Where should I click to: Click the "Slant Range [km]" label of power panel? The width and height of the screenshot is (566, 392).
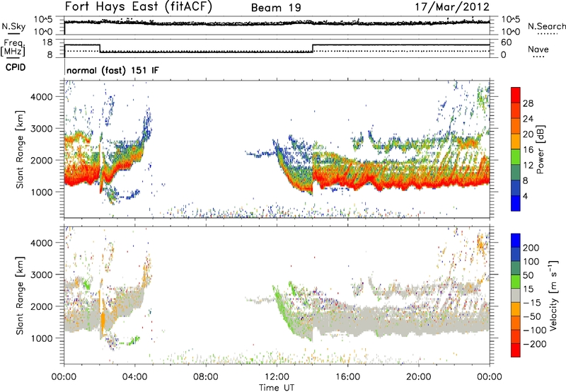tap(20, 149)
